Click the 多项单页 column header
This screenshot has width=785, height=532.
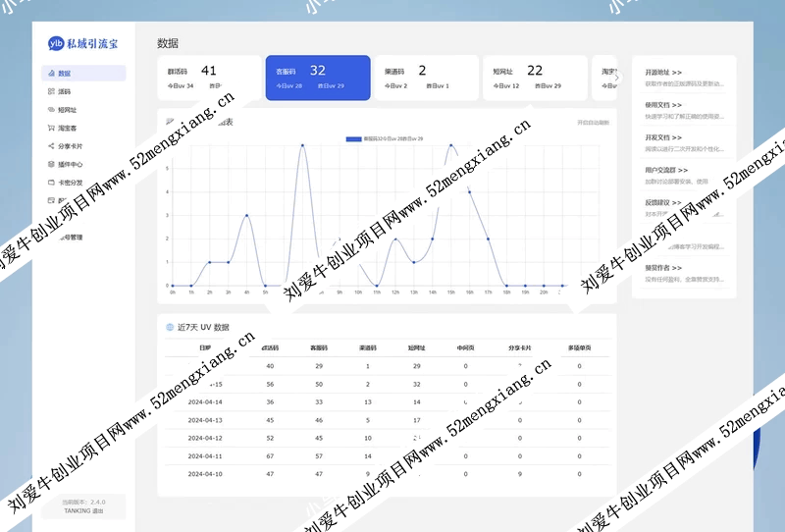[x=579, y=347]
